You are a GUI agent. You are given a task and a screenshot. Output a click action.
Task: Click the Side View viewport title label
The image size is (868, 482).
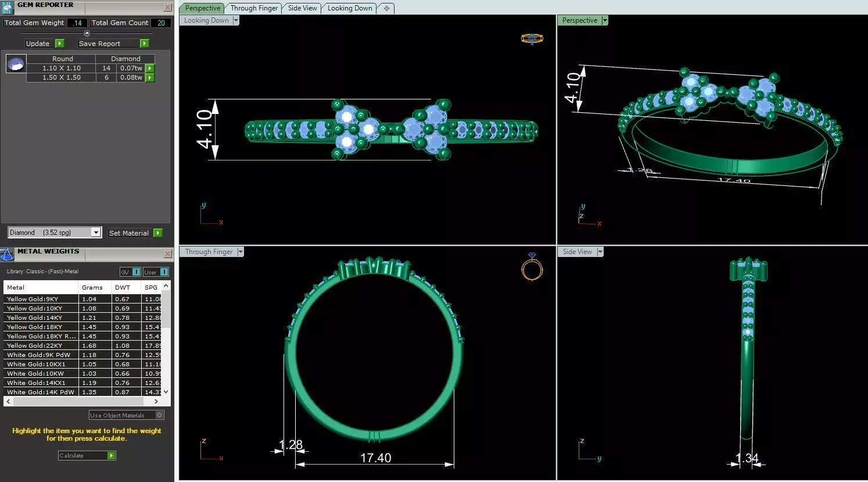point(577,252)
